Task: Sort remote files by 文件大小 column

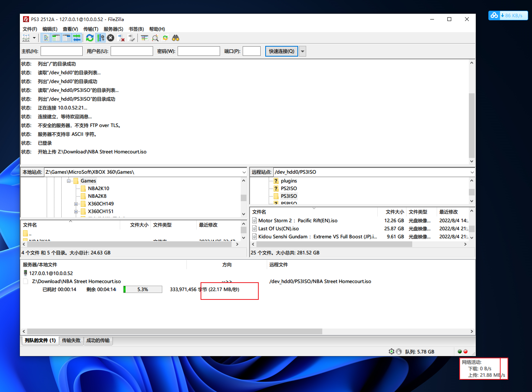Action: point(392,212)
